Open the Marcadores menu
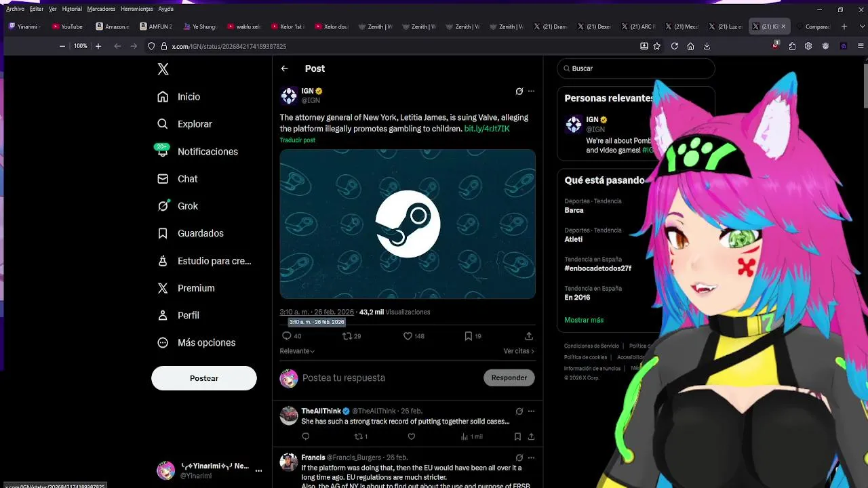868x488 pixels. [101, 9]
